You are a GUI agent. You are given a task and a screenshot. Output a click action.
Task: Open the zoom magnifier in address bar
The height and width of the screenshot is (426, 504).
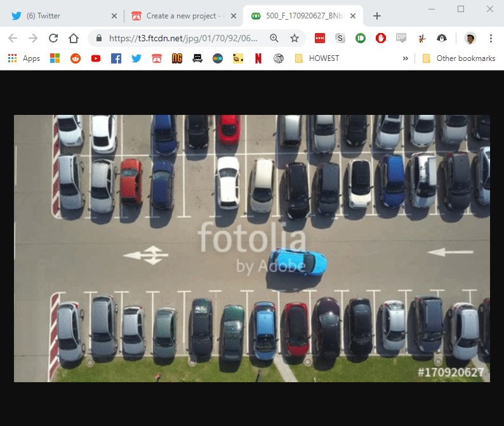pos(274,38)
